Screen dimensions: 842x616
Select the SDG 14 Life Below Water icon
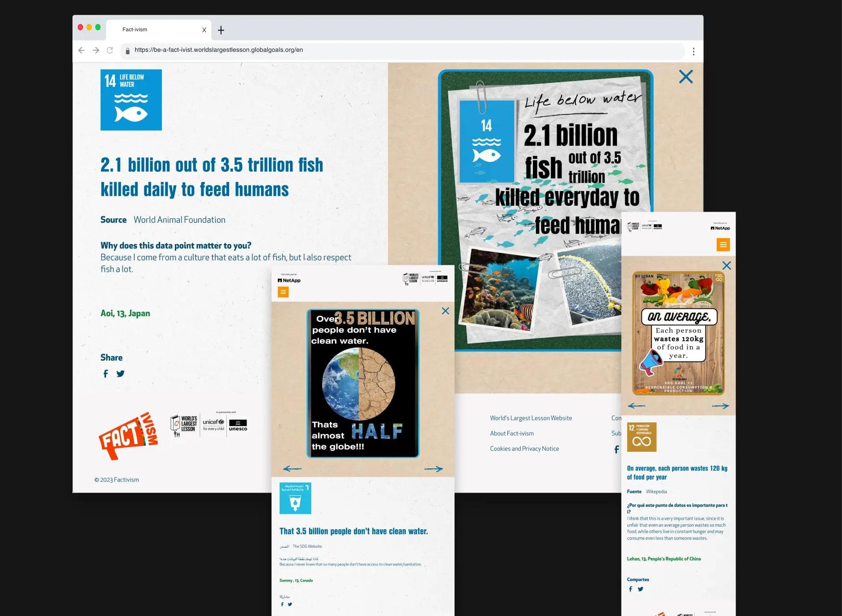pyautogui.click(x=131, y=100)
